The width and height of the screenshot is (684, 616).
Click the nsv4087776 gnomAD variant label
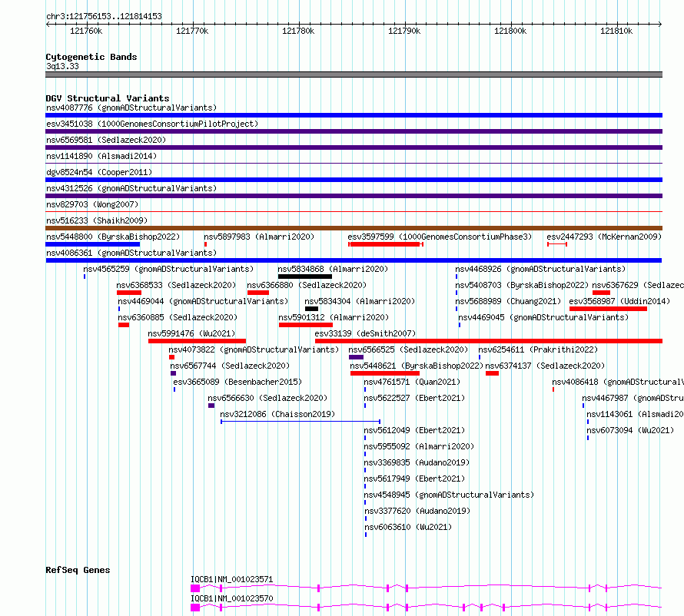coord(131,108)
